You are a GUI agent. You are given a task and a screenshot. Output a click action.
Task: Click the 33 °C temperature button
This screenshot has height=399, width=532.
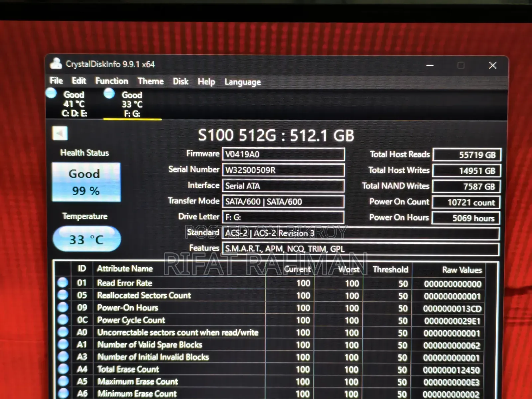click(86, 239)
